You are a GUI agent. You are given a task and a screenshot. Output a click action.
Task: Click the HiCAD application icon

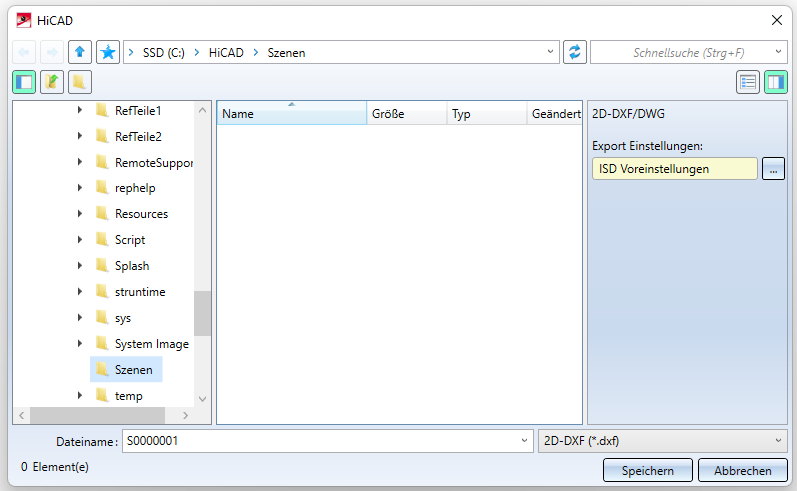23,20
